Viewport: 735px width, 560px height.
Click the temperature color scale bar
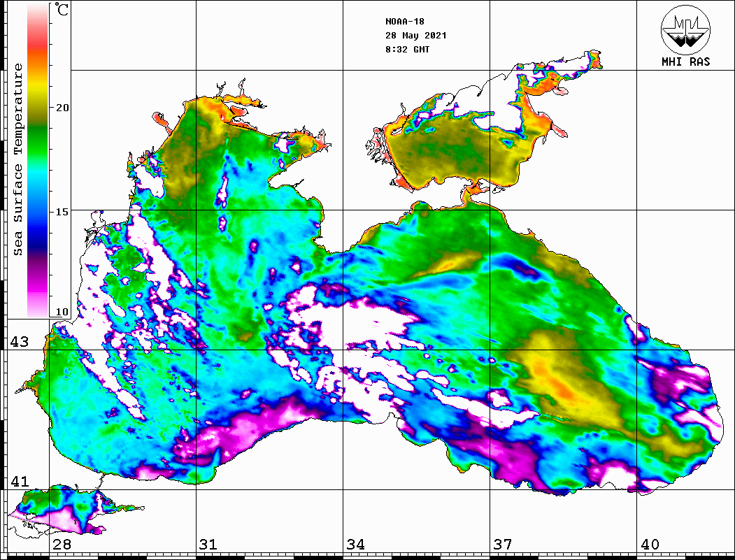[x=38, y=160]
